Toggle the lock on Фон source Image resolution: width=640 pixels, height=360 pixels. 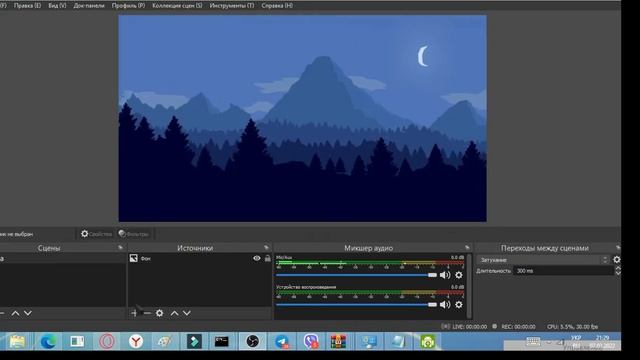pyautogui.click(x=268, y=258)
